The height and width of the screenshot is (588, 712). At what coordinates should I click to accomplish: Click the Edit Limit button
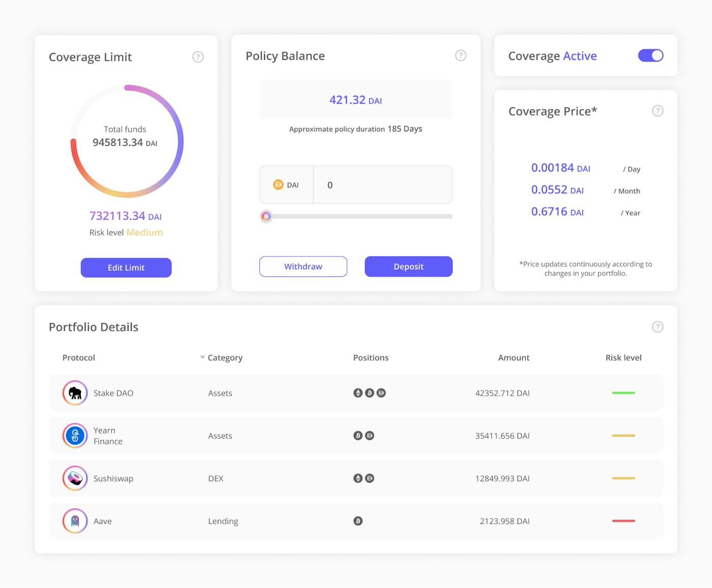(126, 267)
